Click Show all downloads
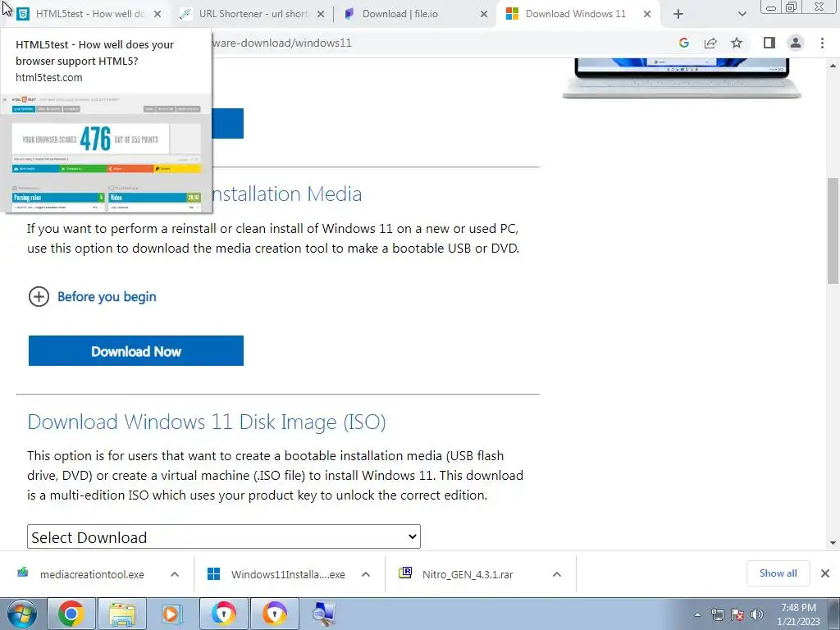Viewport: 840px width, 630px height. [x=778, y=573]
